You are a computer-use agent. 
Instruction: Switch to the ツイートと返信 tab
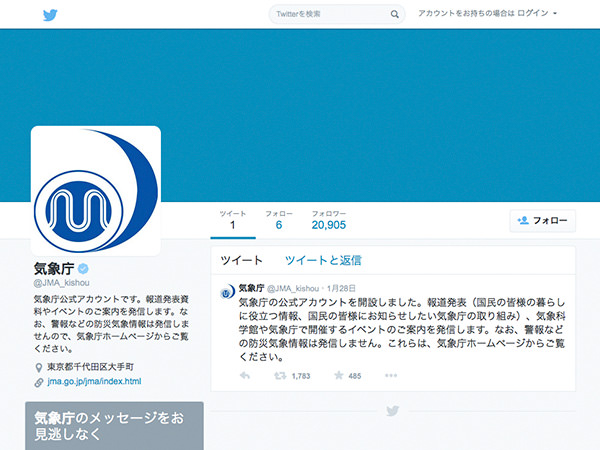point(323,260)
